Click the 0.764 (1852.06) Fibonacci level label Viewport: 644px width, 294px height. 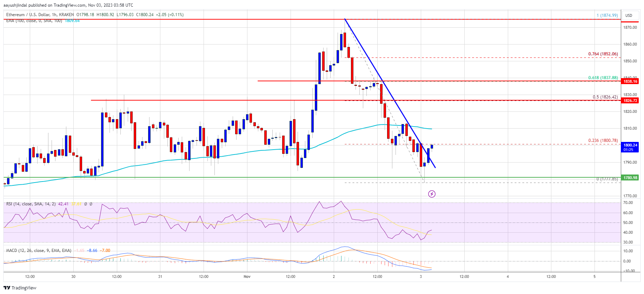click(x=603, y=54)
